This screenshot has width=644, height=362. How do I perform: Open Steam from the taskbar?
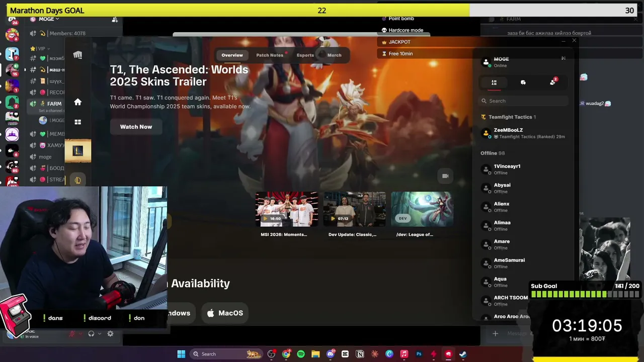(463, 354)
